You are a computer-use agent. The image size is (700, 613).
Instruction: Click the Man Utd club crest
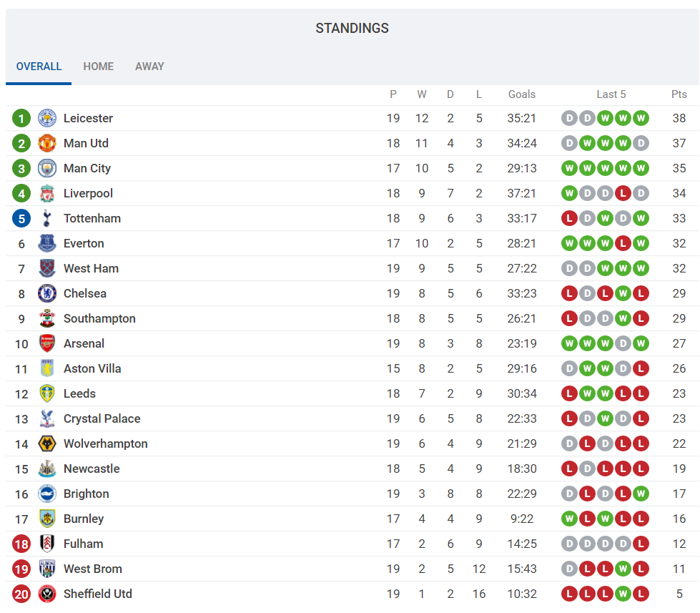coord(47,143)
